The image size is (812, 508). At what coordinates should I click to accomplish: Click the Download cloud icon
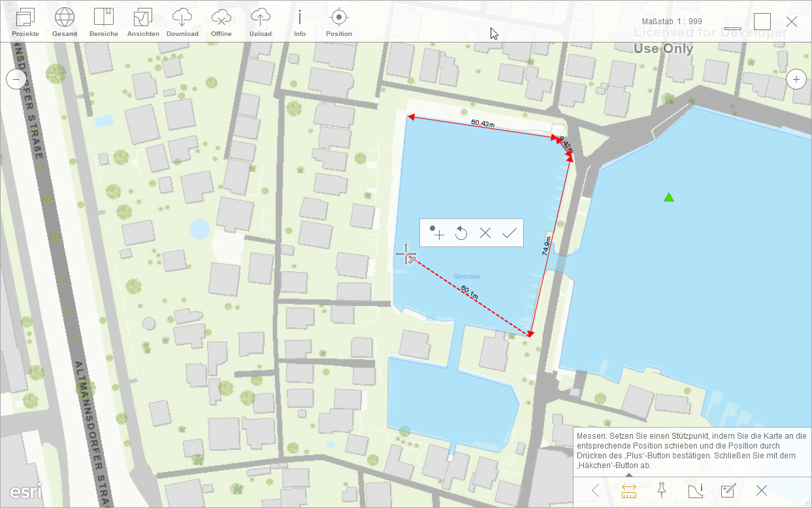coord(182,22)
